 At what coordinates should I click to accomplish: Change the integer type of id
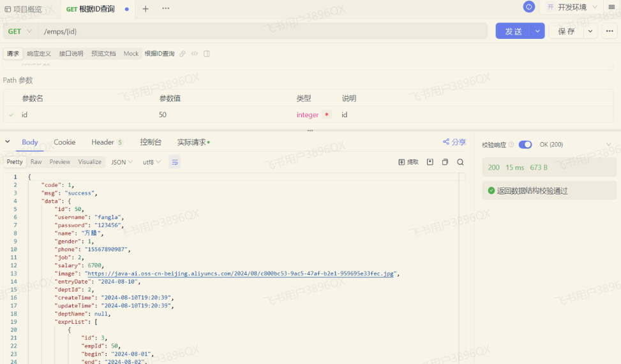point(308,115)
